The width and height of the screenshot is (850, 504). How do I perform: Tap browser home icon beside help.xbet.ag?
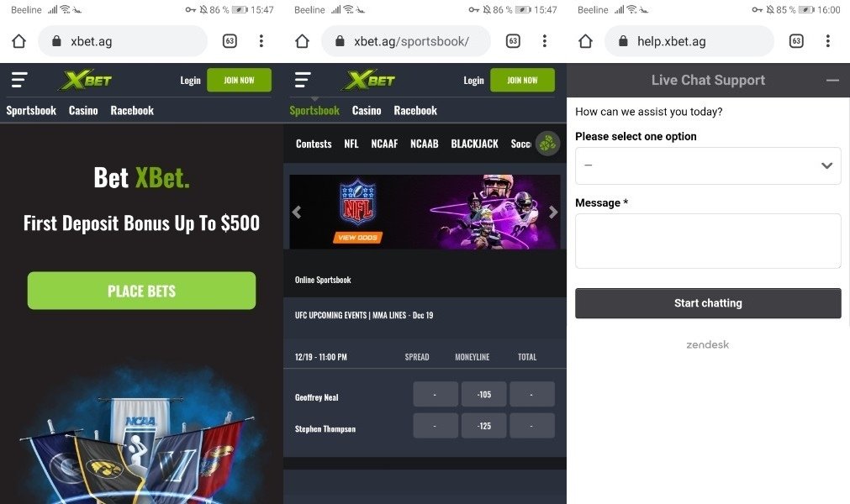pyautogui.click(x=585, y=41)
